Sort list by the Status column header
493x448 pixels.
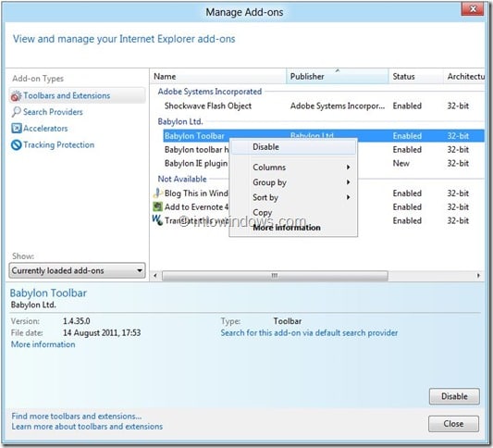coord(416,77)
